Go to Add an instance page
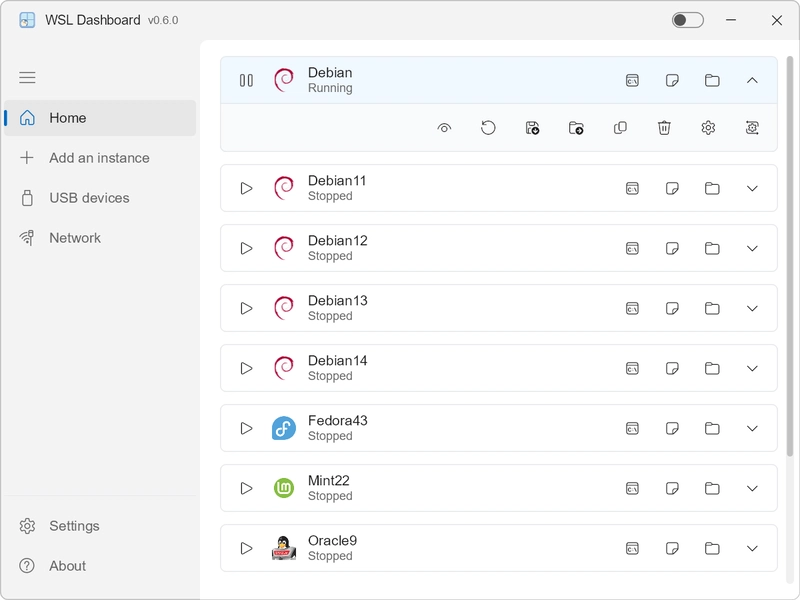800x600 pixels. pyautogui.click(x=99, y=158)
